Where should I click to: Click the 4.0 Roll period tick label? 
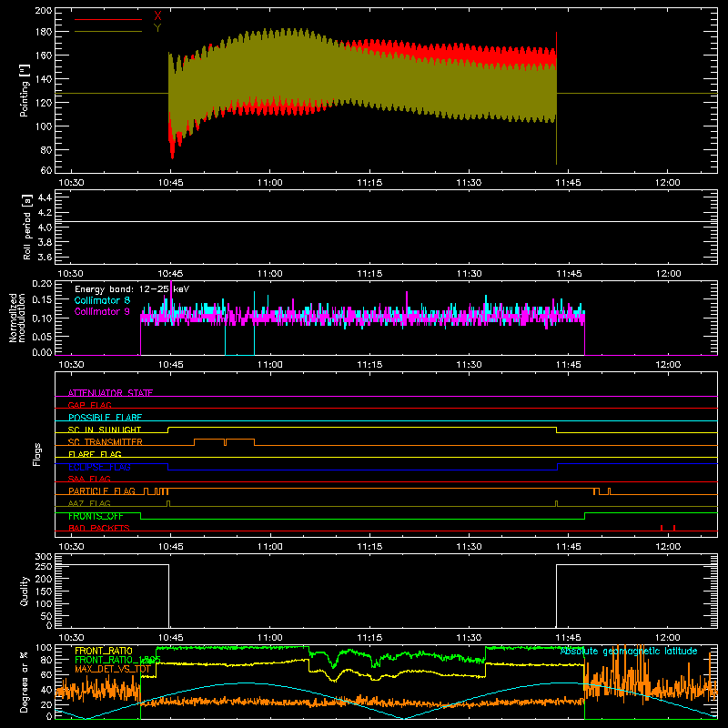45,227
